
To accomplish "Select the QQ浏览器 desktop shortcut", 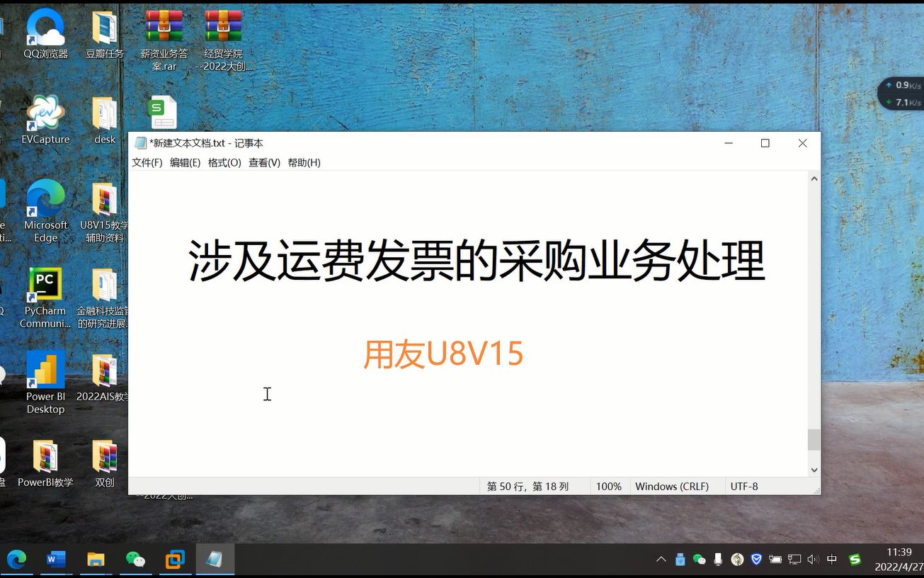I will (45, 34).
